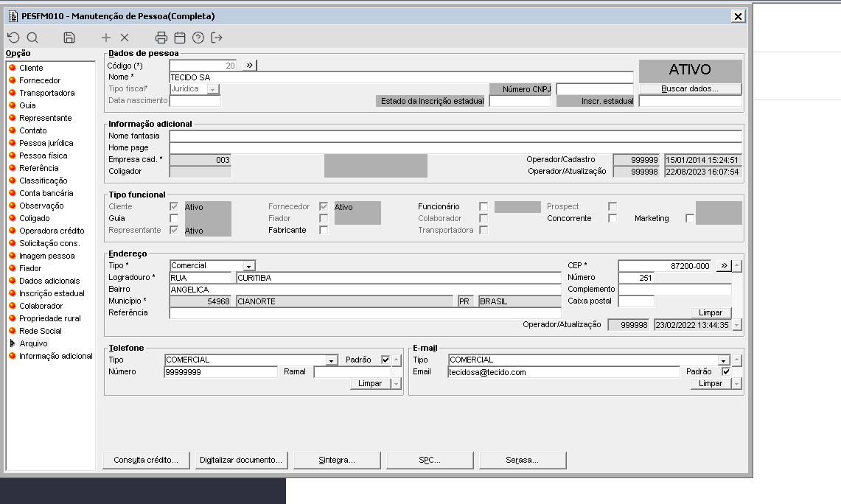The height and width of the screenshot is (504, 841).
Task: Select Pessoa jurídica in the option list
Action: click(46, 143)
